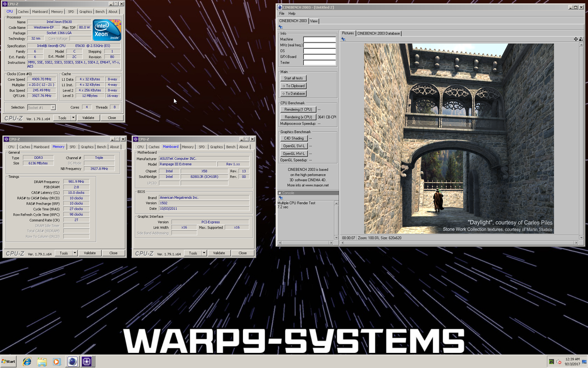Viewport: 588px width, 368px height.
Task: Click CPU-Z title icon of Memory window
Action: (x=6, y=139)
